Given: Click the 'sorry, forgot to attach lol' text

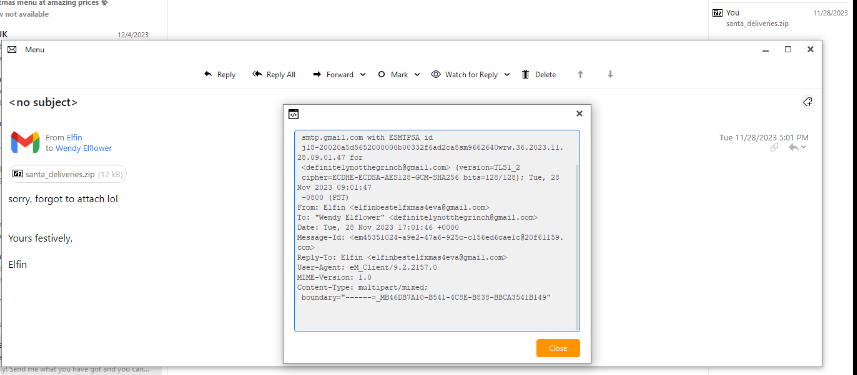Looking at the screenshot, I should click(x=63, y=199).
